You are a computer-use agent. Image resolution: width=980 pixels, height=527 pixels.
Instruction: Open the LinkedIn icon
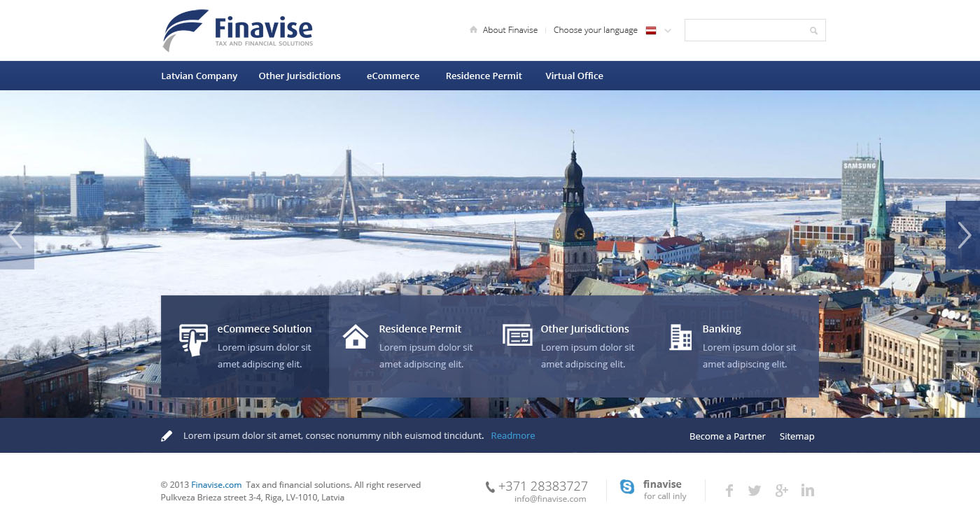808,490
